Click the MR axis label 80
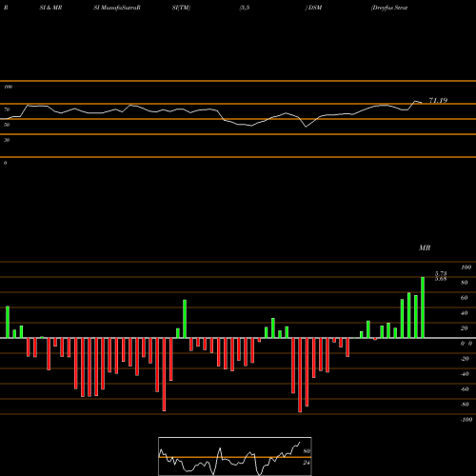The height and width of the screenshot is (476, 476). (x=465, y=283)
